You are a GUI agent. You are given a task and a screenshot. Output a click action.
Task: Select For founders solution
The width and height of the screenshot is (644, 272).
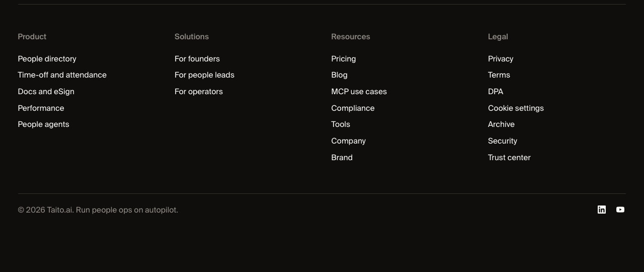pos(197,59)
